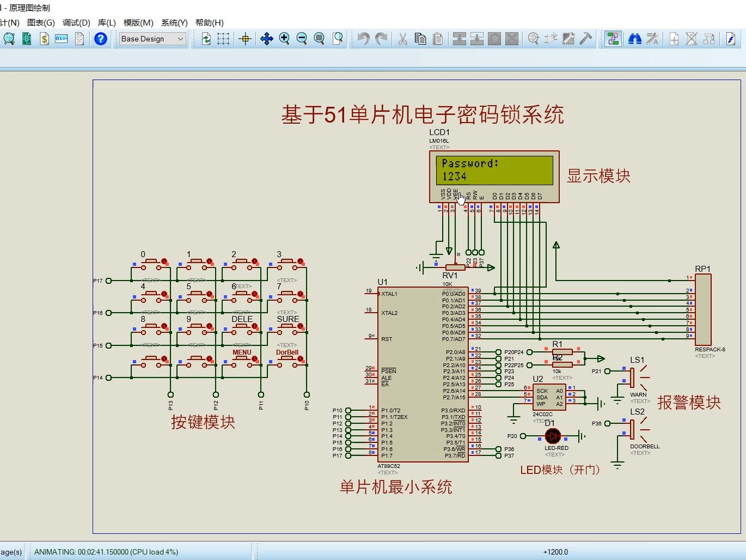
Task: Zoom in with plus magnifier
Action: (284, 39)
